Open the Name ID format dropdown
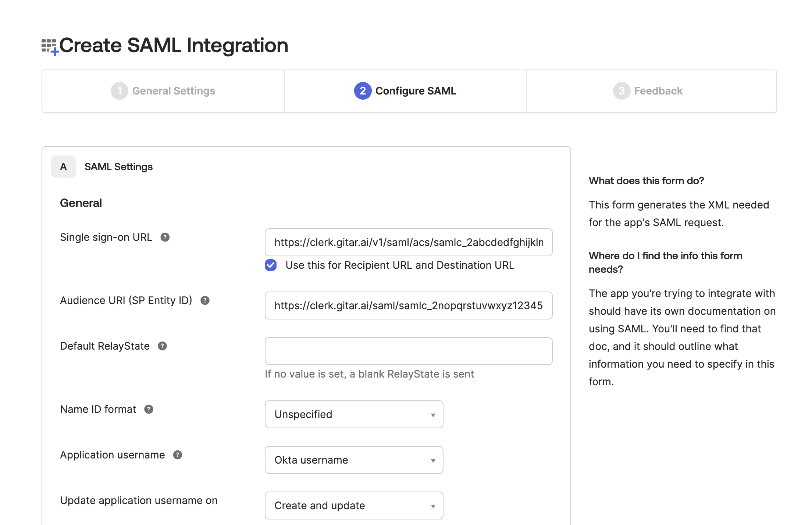Viewport: 812px width, 525px height. 354,414
